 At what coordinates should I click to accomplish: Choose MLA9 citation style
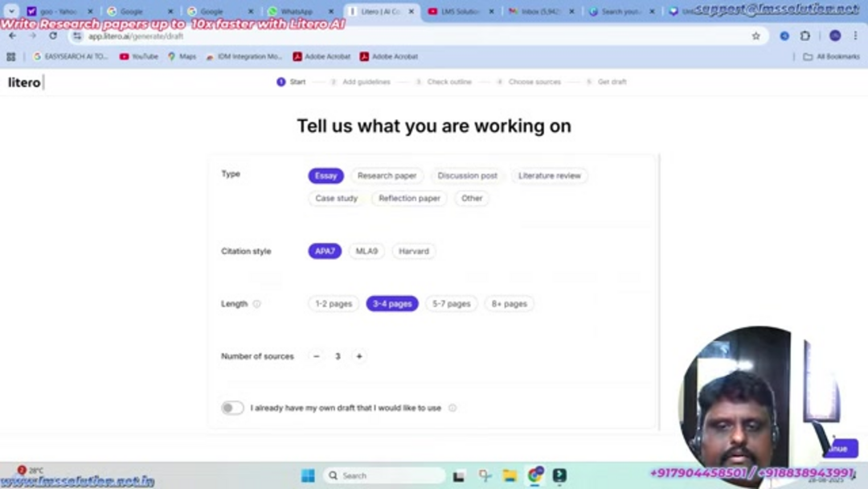(x=366, y=251)
